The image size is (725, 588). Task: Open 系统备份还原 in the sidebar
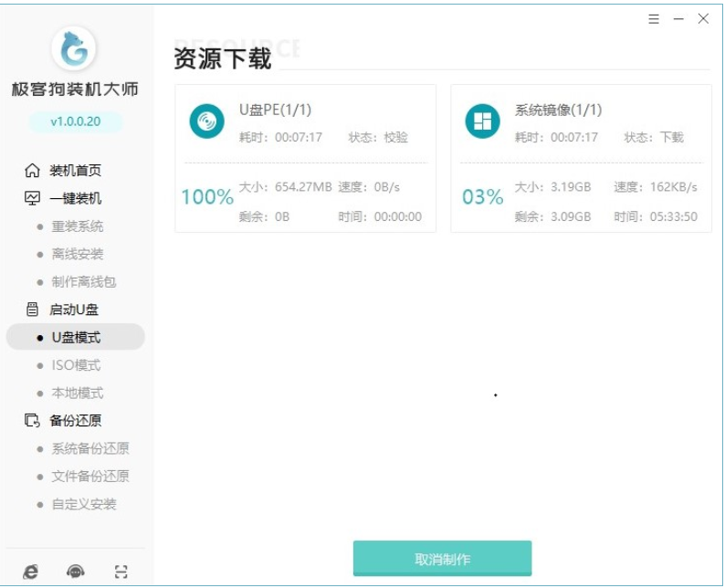89,448
